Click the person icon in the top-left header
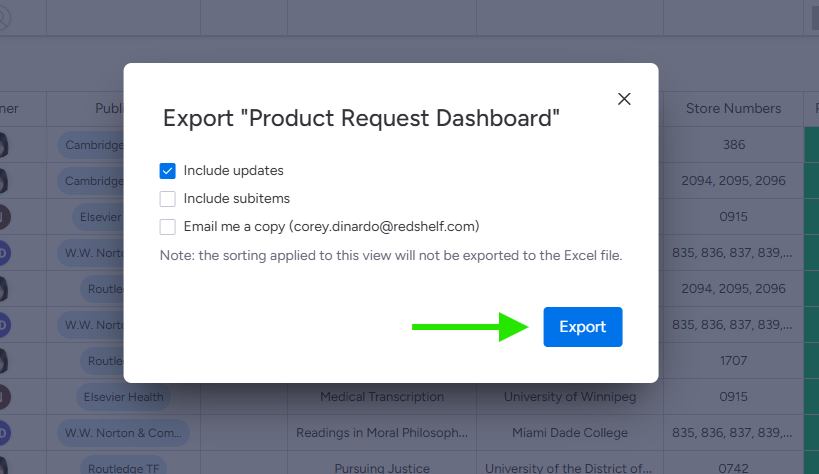Screen dimensions: 819x474 pyautogui.click(x=8, y=16)
